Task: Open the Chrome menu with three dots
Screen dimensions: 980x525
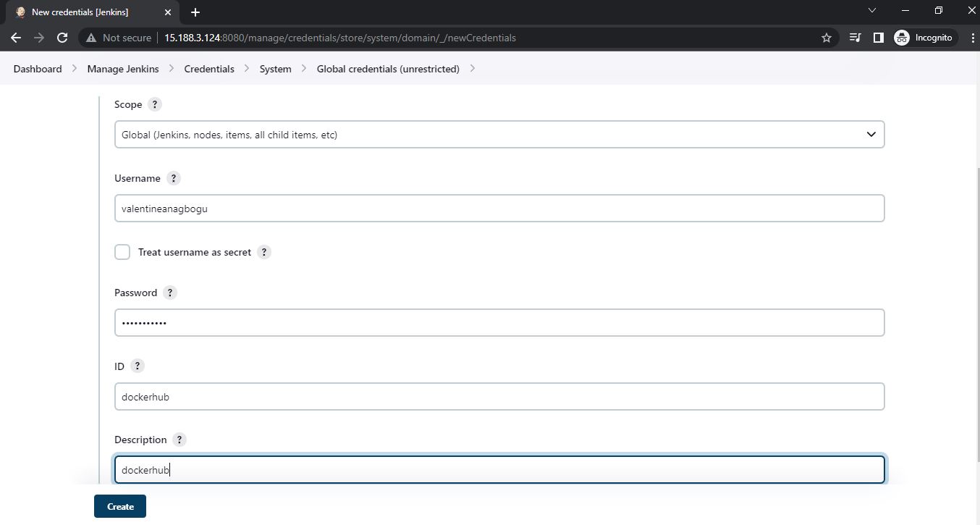Action: point(973,38)
